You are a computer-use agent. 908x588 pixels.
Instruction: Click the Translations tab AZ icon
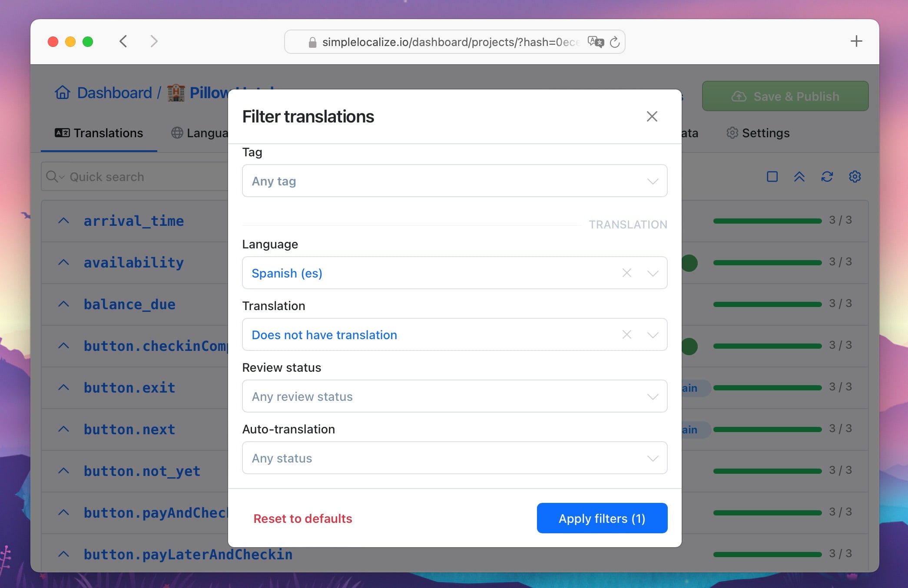[x=62, y=132]
